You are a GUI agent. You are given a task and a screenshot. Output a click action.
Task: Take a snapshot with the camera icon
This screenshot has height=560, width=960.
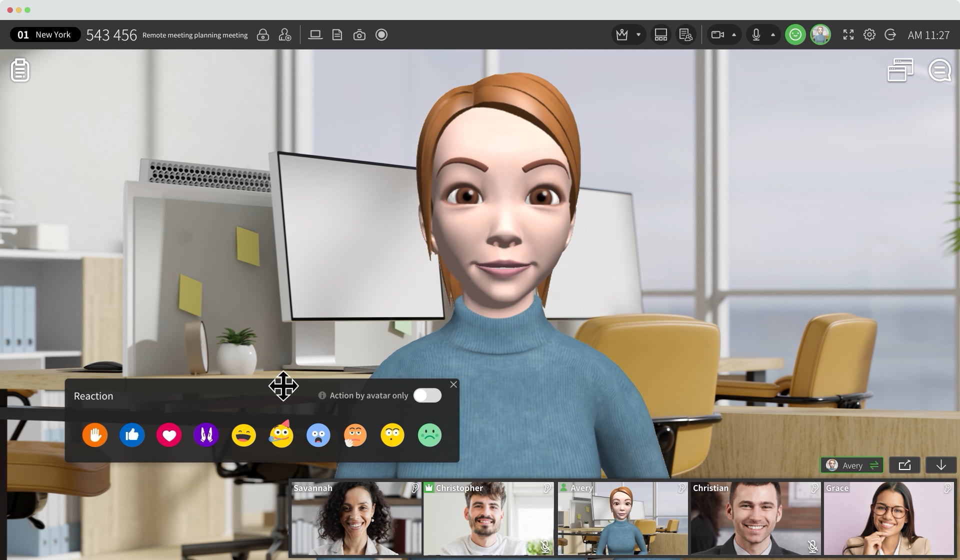pos(359,34)
